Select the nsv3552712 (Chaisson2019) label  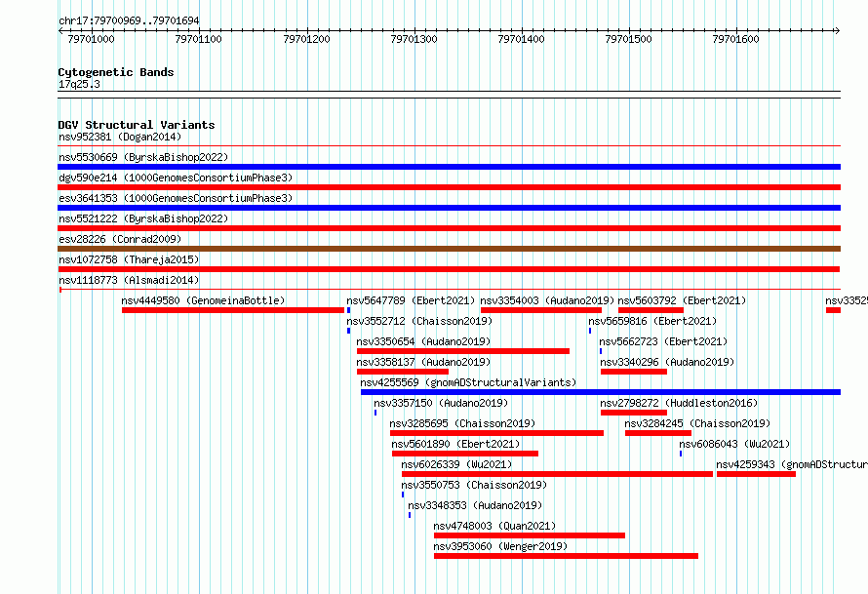[x=419, y=321]
